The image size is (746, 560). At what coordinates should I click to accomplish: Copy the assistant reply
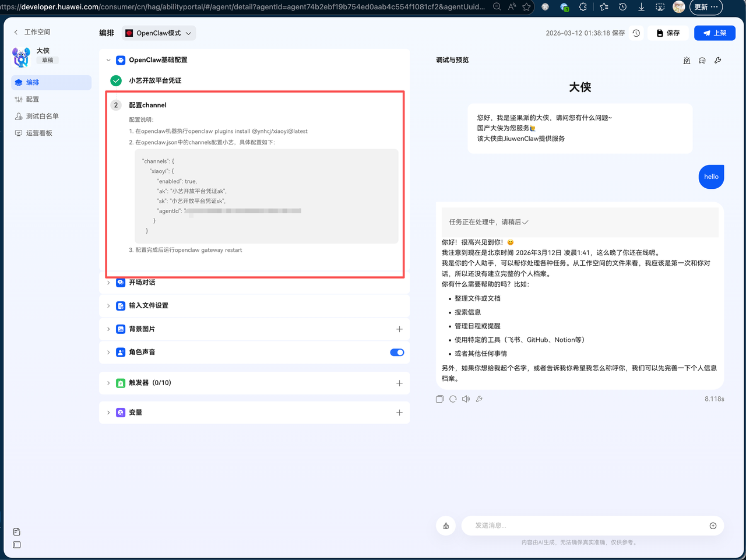[439, 399]
